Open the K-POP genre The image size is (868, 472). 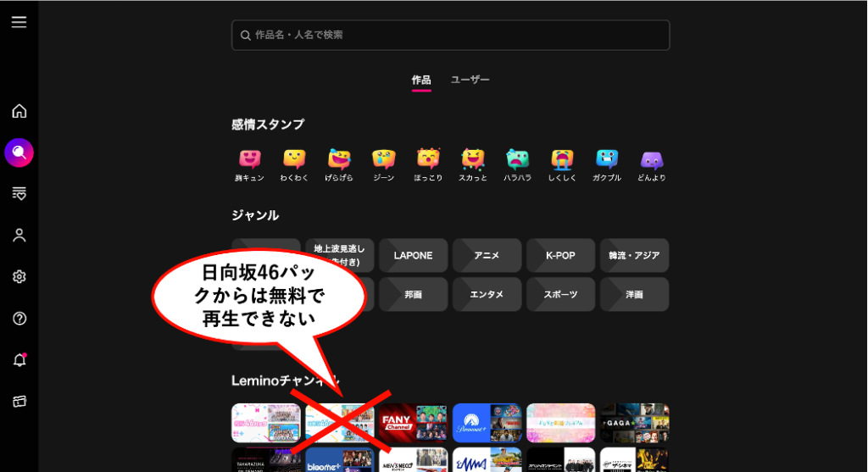click(560, 255)
